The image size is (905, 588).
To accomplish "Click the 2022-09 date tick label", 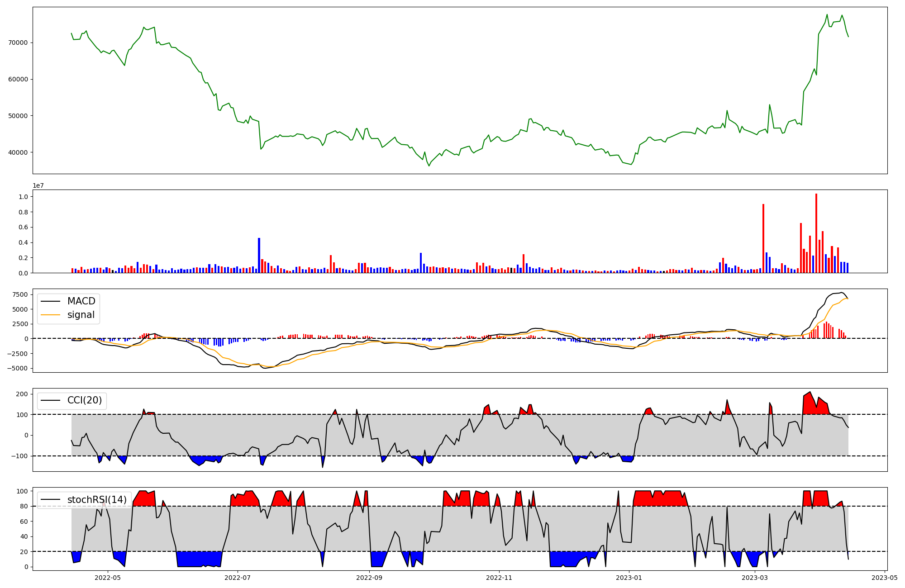I will (369, 577).
